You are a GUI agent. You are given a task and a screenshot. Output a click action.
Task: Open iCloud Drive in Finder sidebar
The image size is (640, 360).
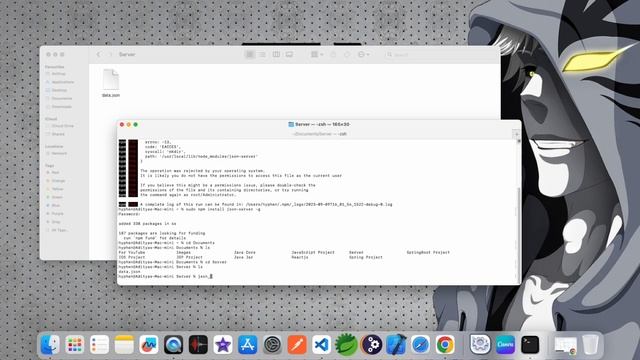click(60, 126)
